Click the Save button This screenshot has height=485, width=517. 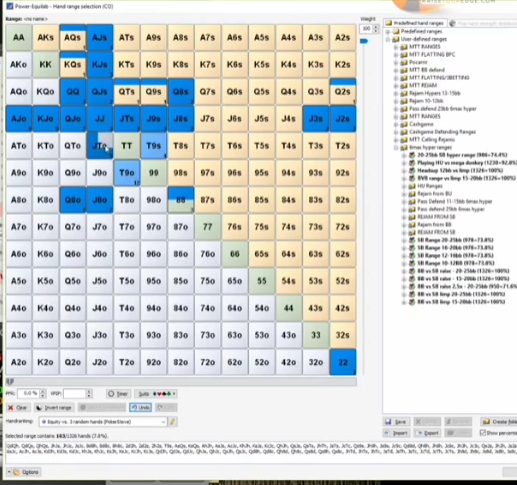pos(396,422)
